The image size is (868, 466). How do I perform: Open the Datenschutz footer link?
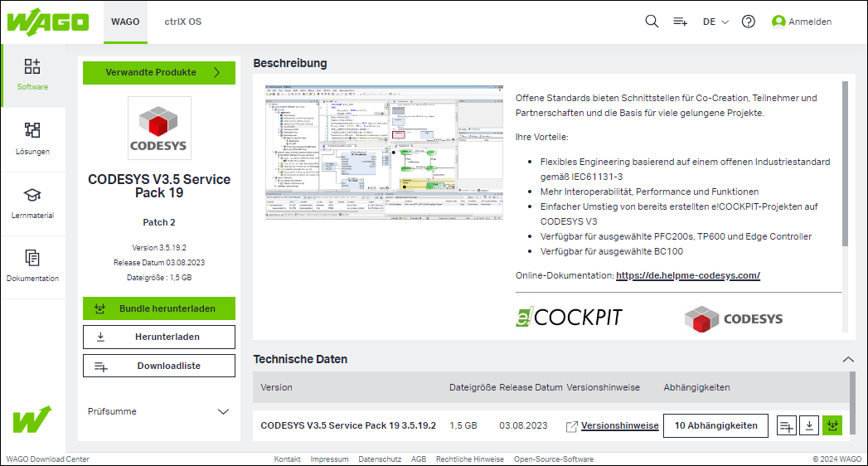380,459
